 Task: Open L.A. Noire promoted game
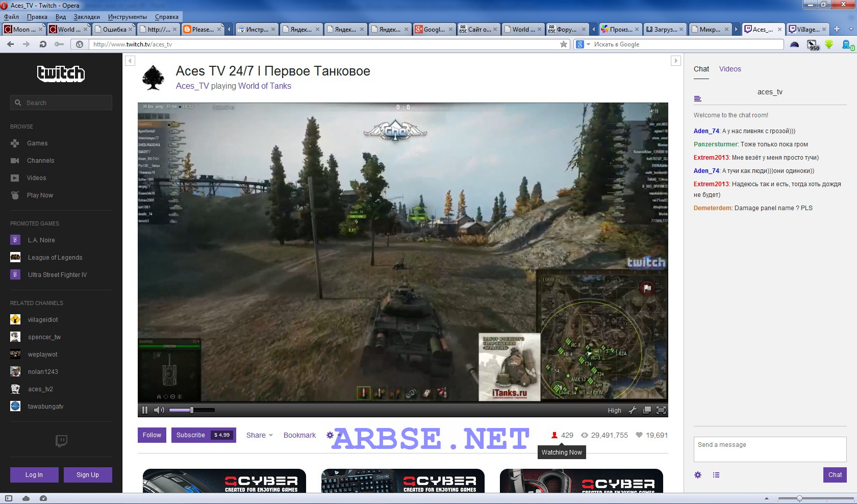33,240
